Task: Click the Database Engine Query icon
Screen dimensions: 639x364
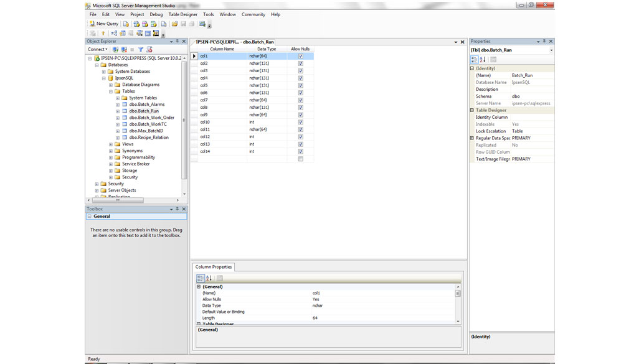Action: tap(126, 24)
